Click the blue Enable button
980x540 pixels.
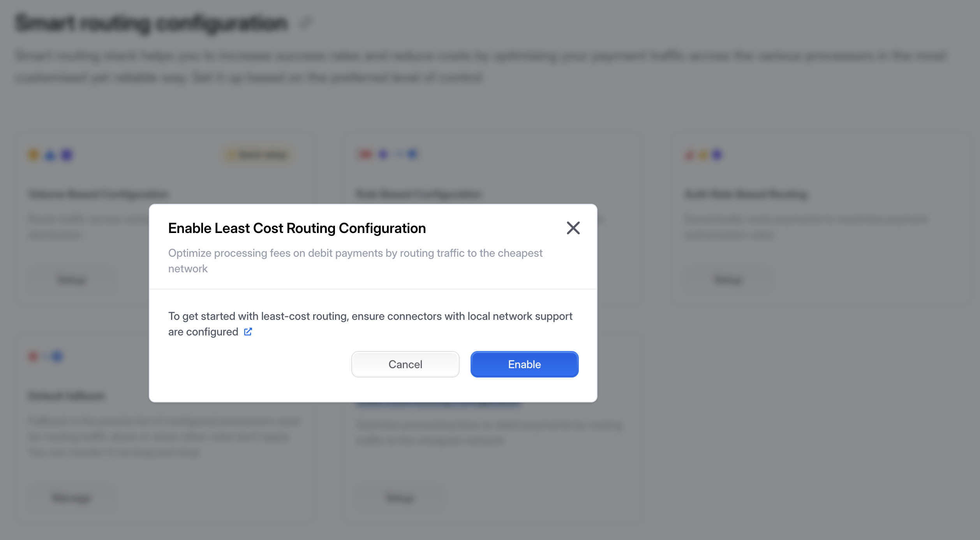tap(524, 364)
